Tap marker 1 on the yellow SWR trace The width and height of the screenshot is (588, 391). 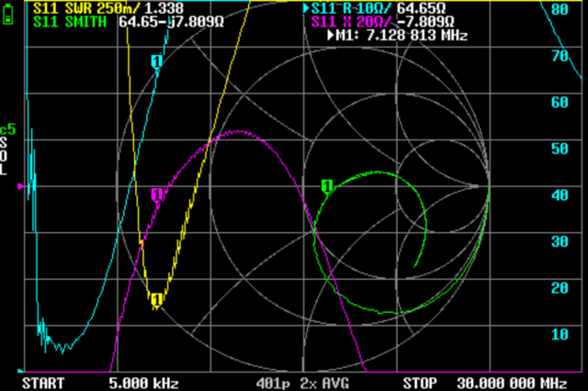click(156, 299)
